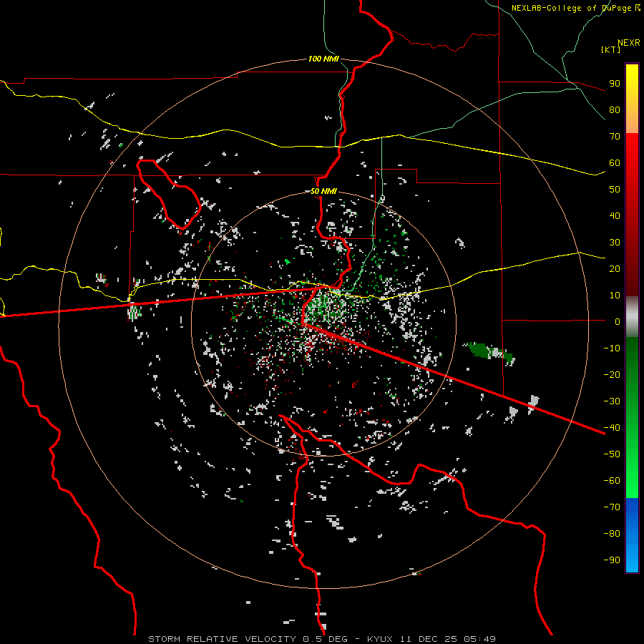Click the [KT] units label
644x644 pixels.
(x=611, y=49)
